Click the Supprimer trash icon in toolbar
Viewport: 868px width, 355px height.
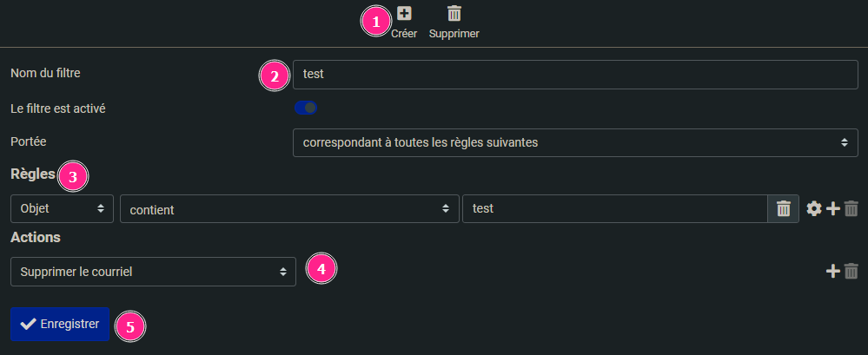(454, 14)
